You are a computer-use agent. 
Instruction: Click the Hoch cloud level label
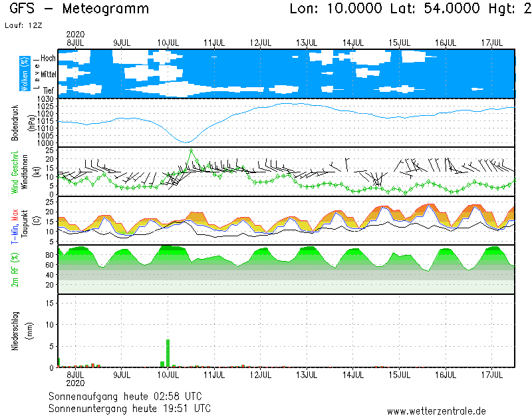[48, 59]
